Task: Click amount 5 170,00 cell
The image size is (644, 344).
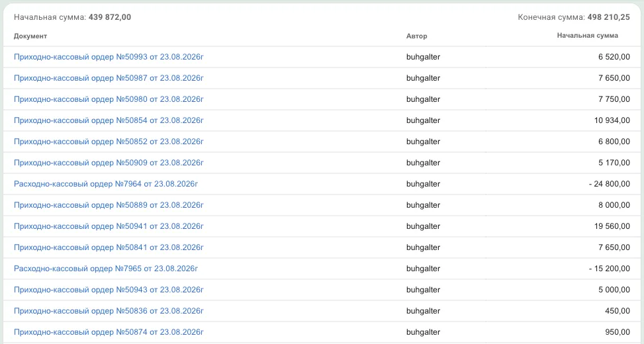Action: point(614,163)
